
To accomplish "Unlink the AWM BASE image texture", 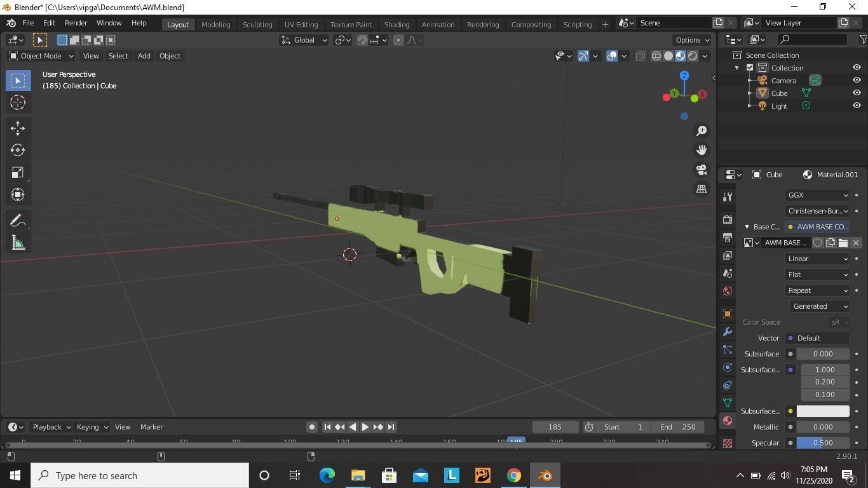I will [x=856, y=243].
